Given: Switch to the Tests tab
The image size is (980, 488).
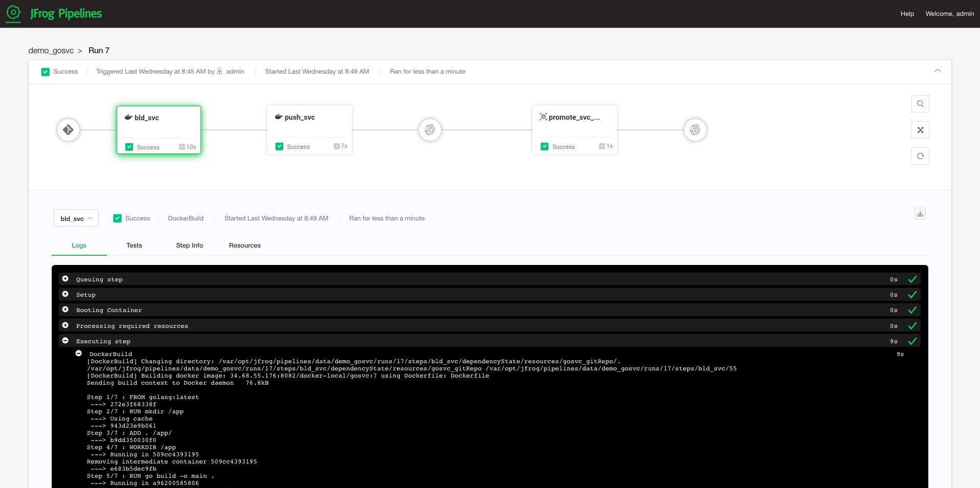Looking at the screenshot, I should click(134, 246).
